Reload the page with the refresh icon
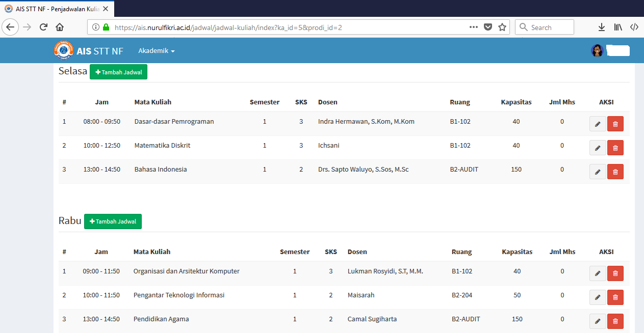 44,27
